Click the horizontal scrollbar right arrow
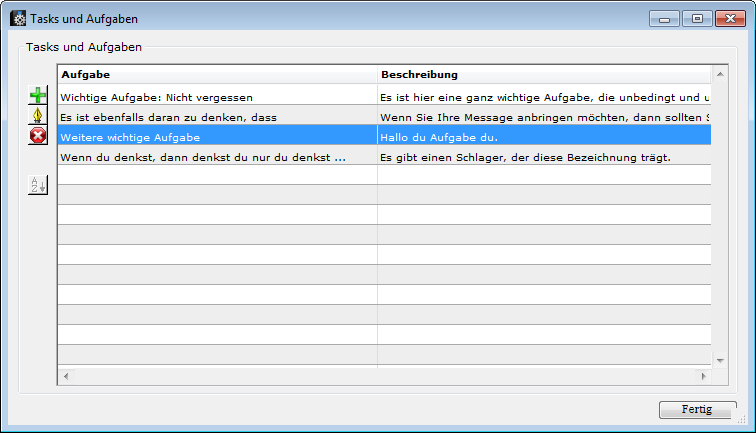Viewport: 756px width, 433px height. pyautogui.click(x=703, y=376)
